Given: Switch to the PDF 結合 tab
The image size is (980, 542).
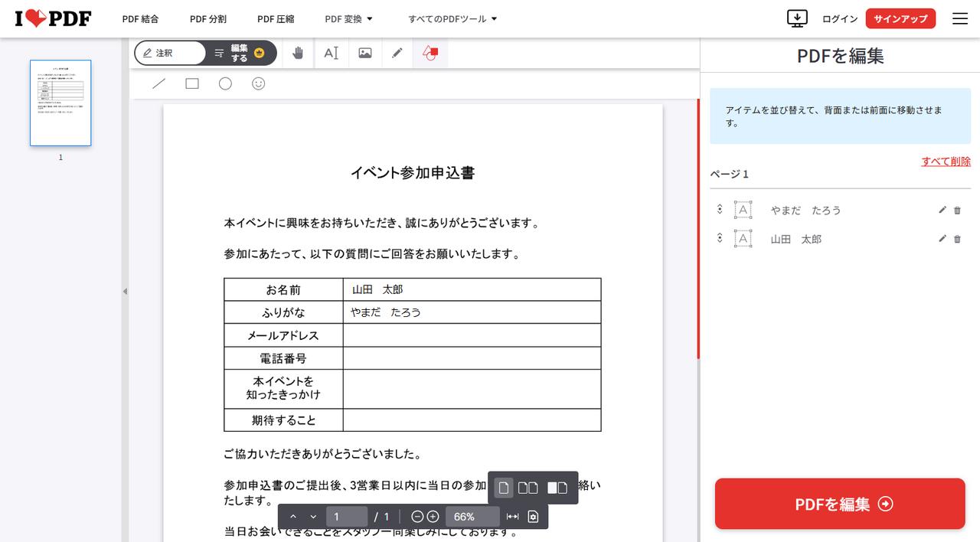Looking at the screenshot, I should (x=140, y=19).
